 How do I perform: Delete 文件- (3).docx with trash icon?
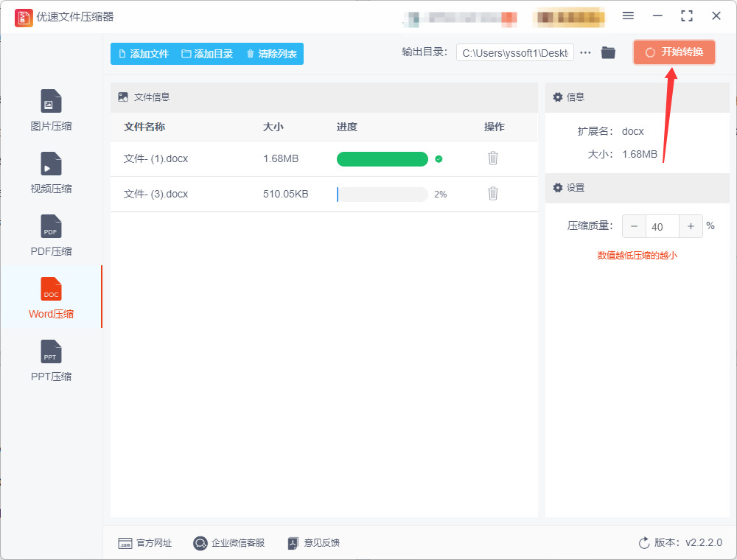click(x=492, y=194)
